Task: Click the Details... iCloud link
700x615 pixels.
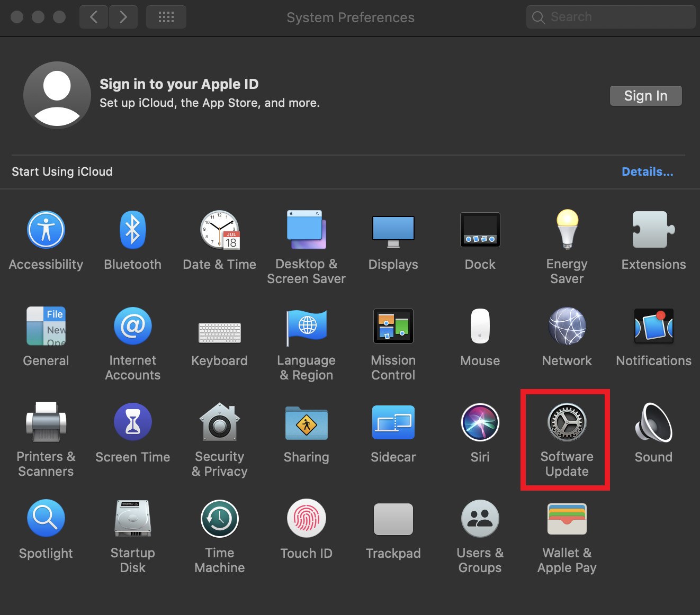Action: click(648, 171)
